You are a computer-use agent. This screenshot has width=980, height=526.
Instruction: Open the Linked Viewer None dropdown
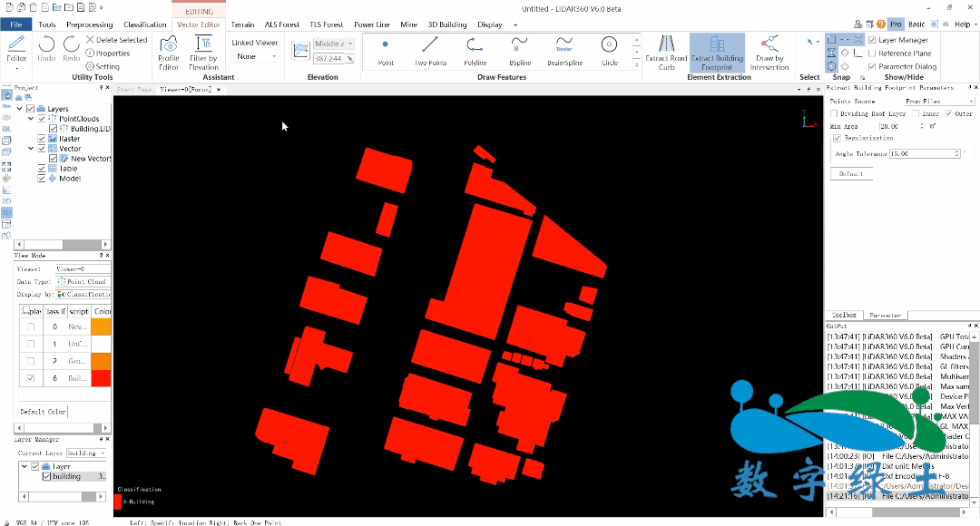point(255,56)
